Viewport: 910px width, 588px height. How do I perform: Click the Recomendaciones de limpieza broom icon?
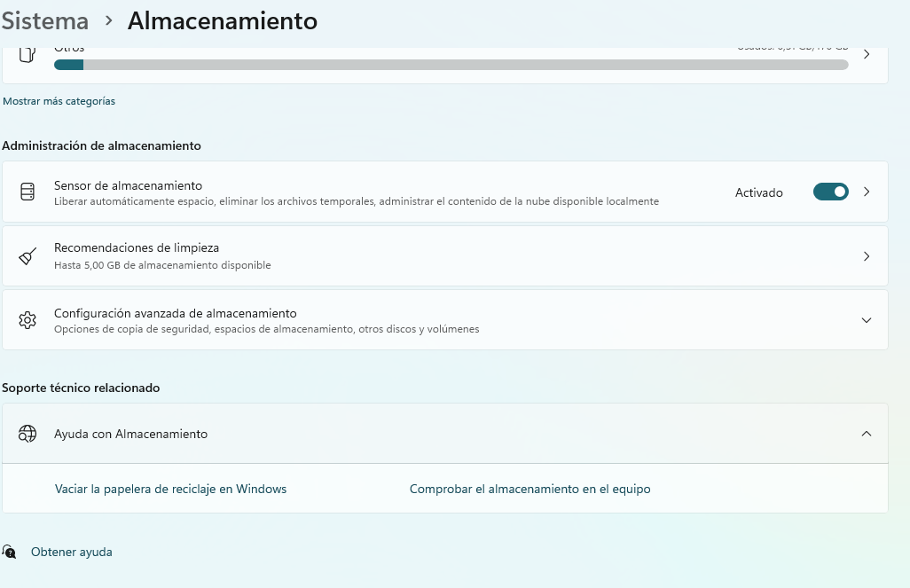27,256
